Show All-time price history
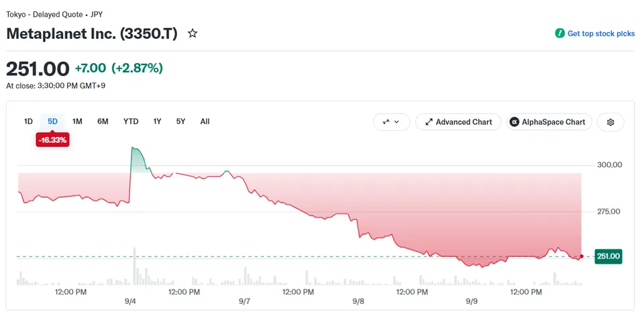The height and width of the screenshot is (316, 644). pyautogui.click(x=205, y=121)
